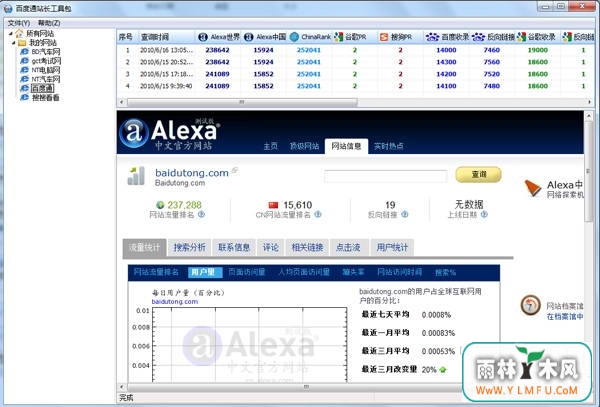Click the bar-chart site icon beside baidutong.com
Viewport: 600px width, 407px height.
tap(136, 176)
